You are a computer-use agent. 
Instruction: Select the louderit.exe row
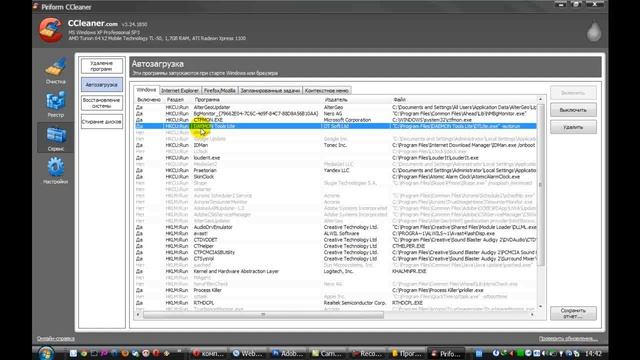pos(336,158)
